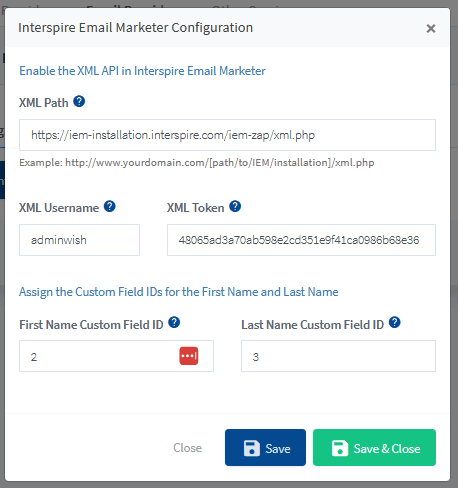Click the Example URL hint text
The image size is (458, 488).
(197, 163)
